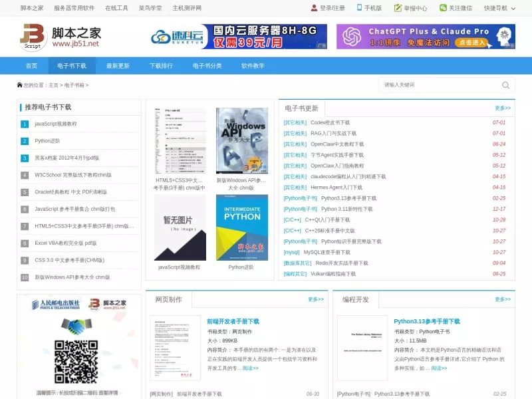Click the report center pencil icon

point(398,8)
